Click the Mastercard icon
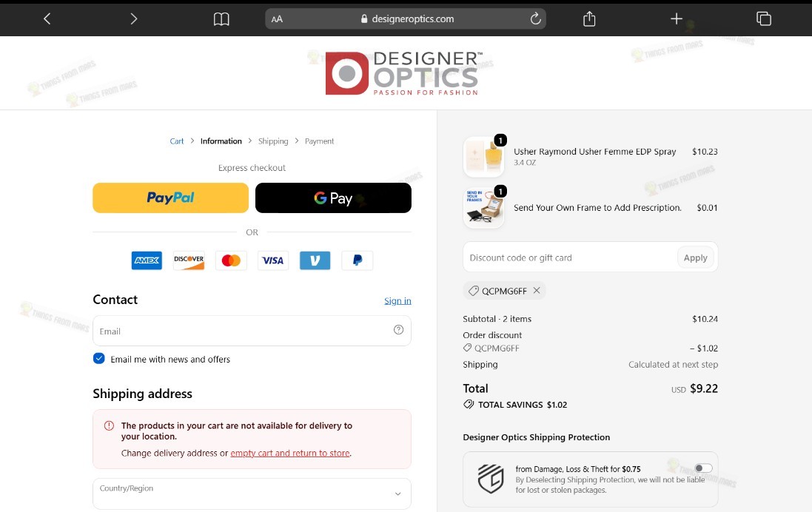Viewport: 812px width, 512px height. [231, 260]
